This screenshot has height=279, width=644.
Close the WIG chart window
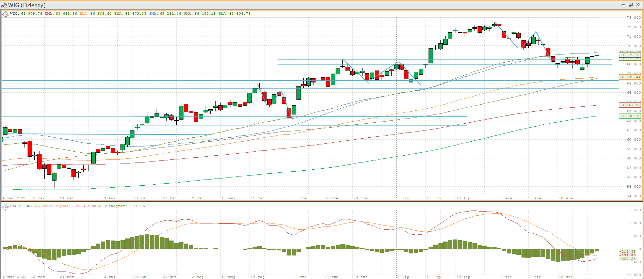tap(638, 5)
